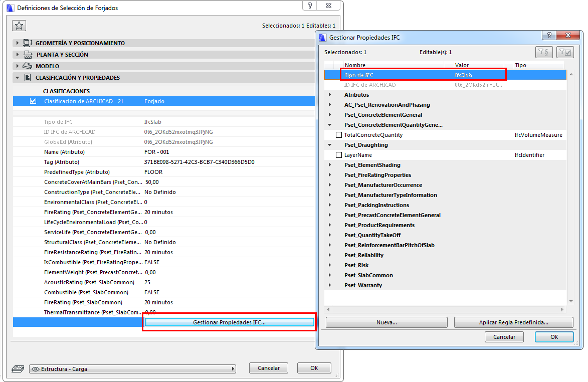Select Pset_ManufacturerTypeInformation group row
This screenshot has height=382, width=588.
[x=445, y=195]
